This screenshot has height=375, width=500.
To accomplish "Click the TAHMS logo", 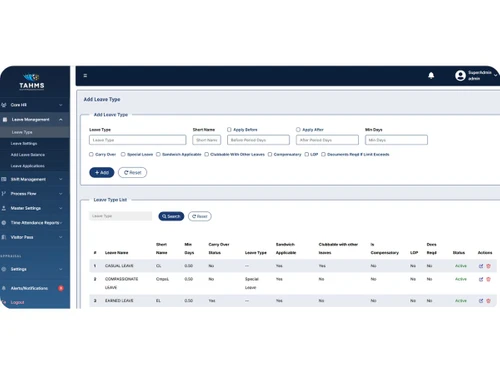I will (32, 82).
